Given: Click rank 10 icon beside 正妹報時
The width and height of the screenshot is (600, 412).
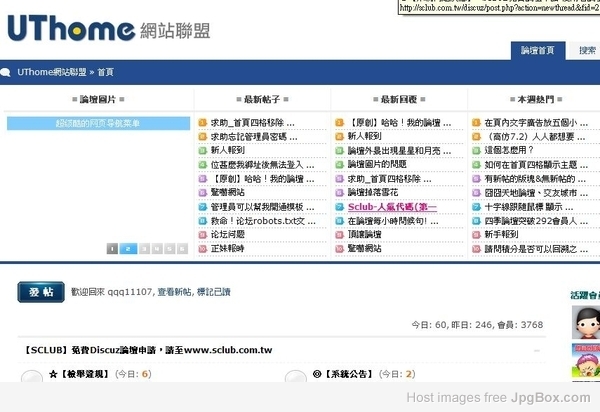Looking at the screenshot, I should [x=202, y=249].
